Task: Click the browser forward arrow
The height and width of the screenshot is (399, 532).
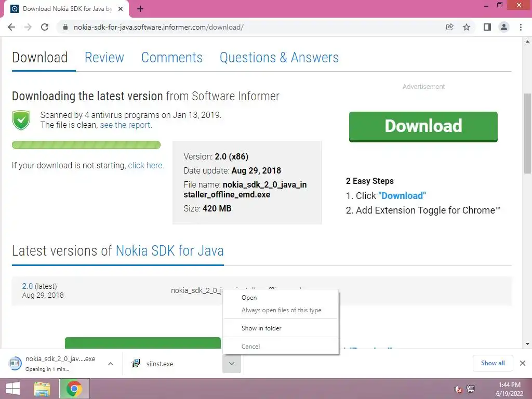Action: click(x=28, y=27)
